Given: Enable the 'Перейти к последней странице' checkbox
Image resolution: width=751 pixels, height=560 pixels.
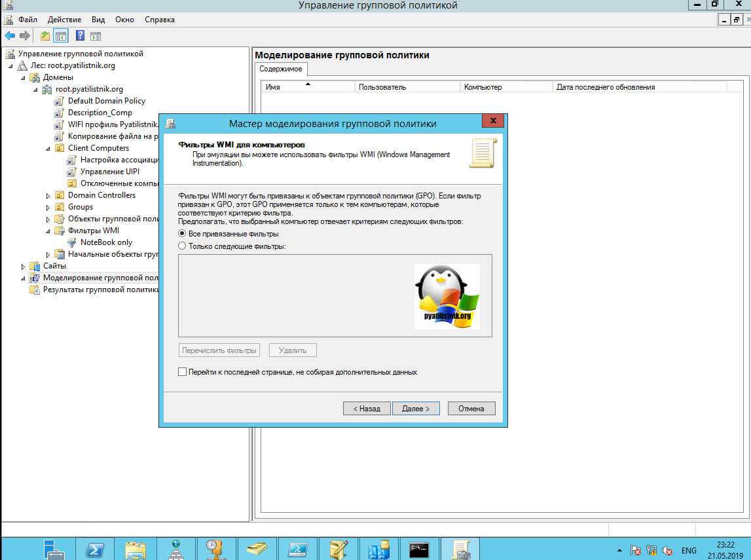Looking at the screenshot, I should click(x=183, y=372).
